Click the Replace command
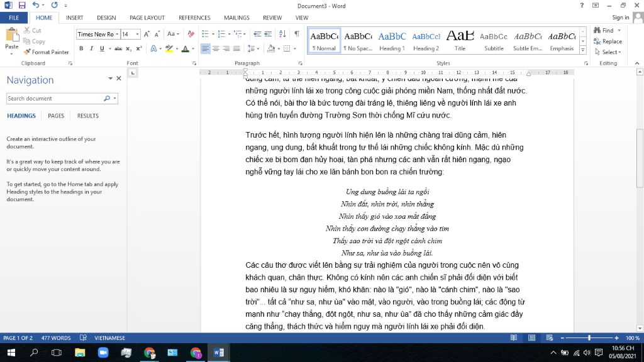 point(608,41)
